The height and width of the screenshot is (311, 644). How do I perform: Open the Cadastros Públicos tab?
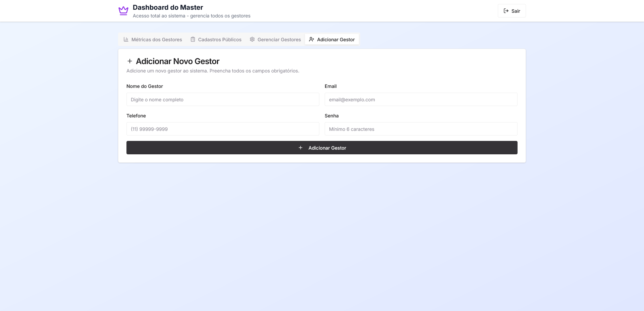tap(219, 40)
